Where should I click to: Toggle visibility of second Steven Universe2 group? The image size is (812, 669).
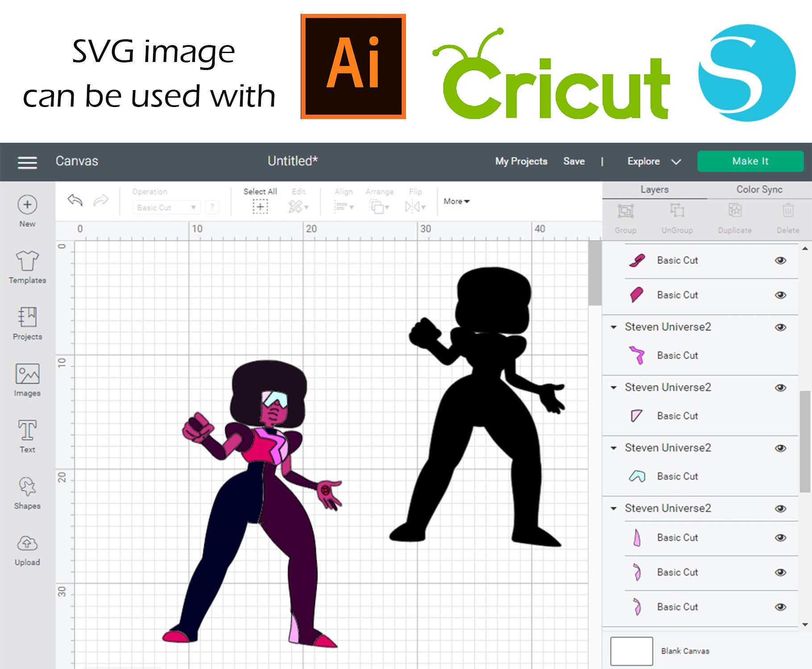tap(780, 388)
